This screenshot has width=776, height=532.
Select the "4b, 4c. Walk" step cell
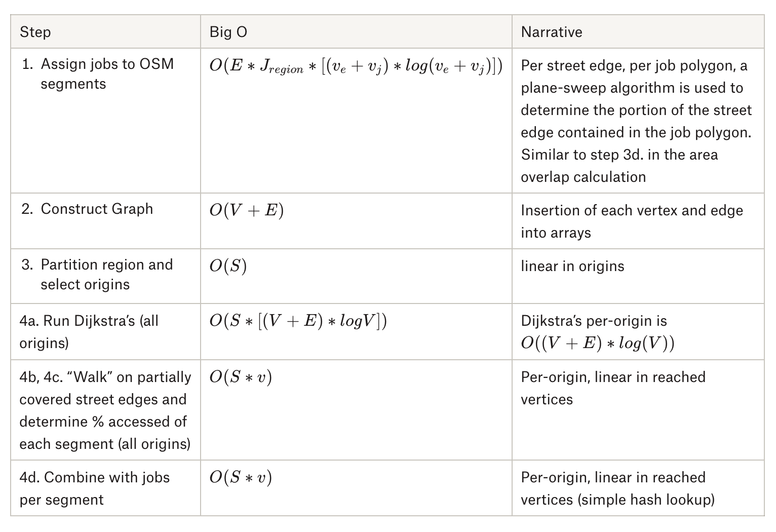pos(105,410)
